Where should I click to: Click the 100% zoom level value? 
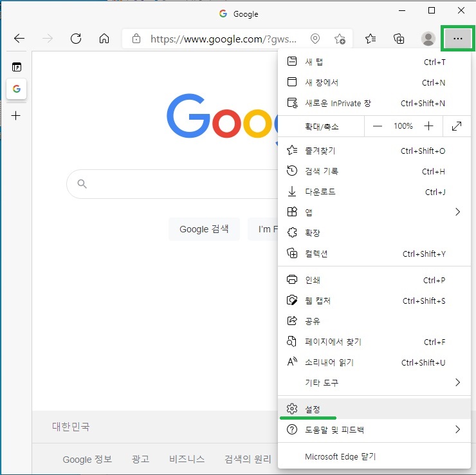click(403, 126)
